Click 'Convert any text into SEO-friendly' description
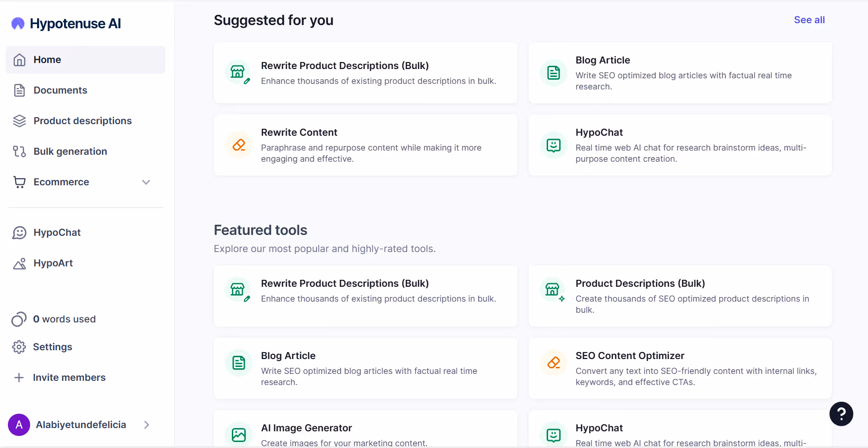The width and height of the screenshot is (868, 448). click(696, 377)
